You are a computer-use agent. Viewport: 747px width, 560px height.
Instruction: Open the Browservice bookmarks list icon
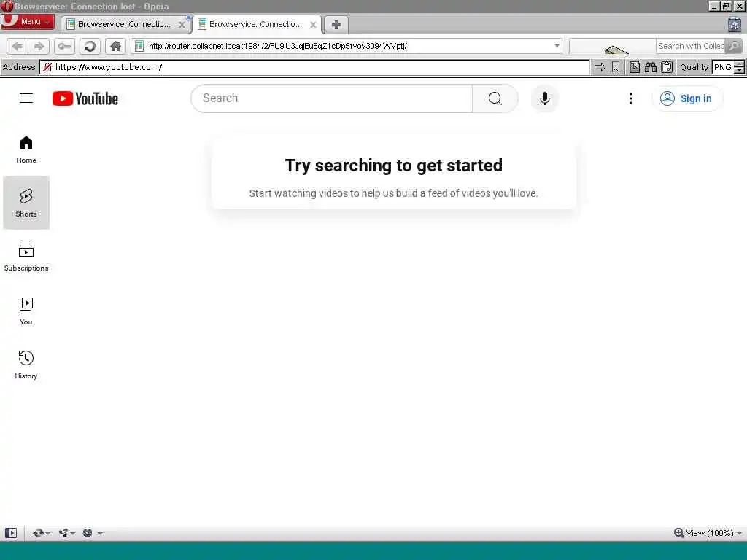click(635, 67)
